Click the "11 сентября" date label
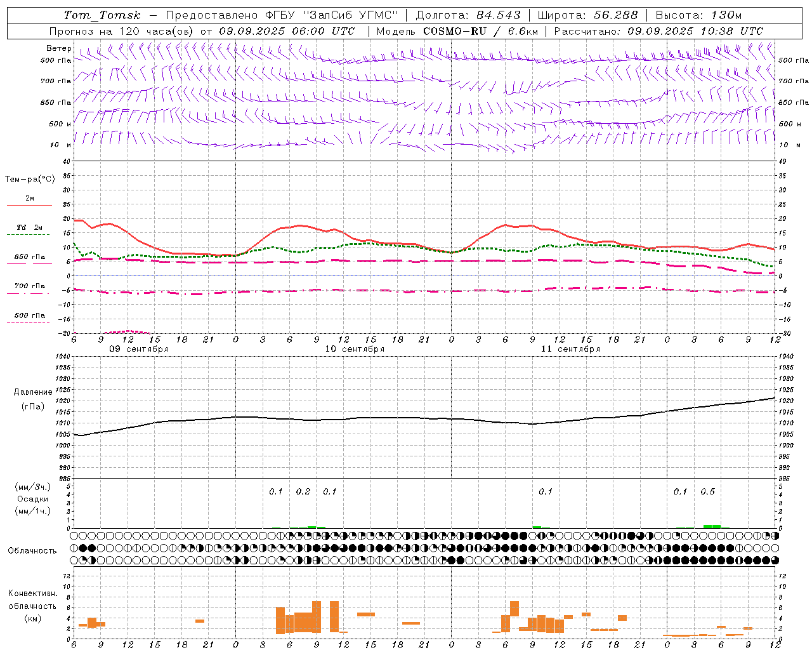The height and width of the screenshot is (650, 812). pos(570,349)
